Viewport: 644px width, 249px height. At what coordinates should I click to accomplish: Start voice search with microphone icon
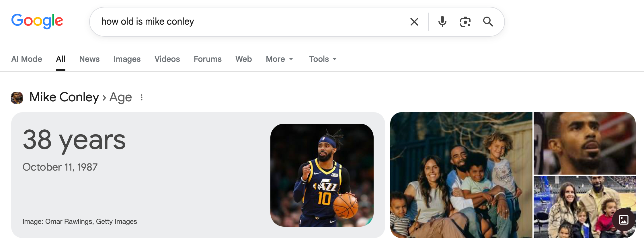pos(442,22)
